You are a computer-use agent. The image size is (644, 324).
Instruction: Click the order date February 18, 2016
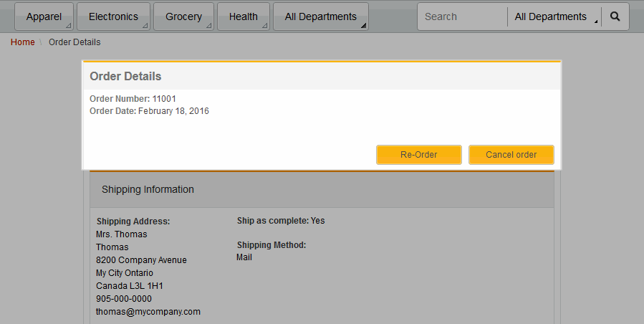click(173, 111)
